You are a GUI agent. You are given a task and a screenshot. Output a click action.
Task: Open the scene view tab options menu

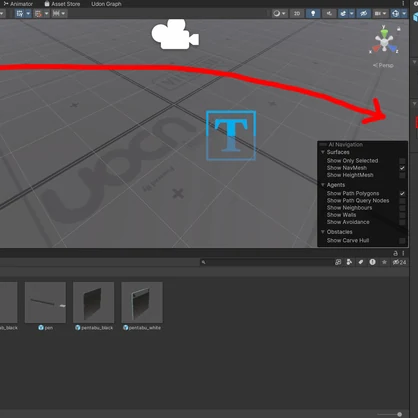pos(403,3)
